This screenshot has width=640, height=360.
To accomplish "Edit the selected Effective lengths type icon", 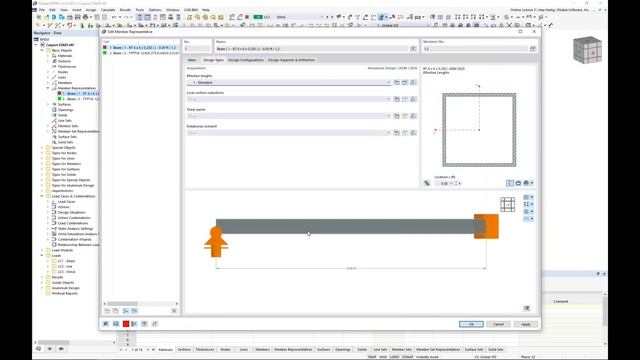I will coord(405,82).
